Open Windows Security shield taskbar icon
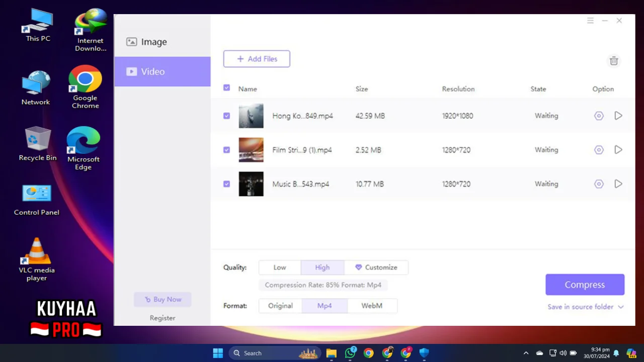This screenshot has height=362, width=644. tap(424, 353)
